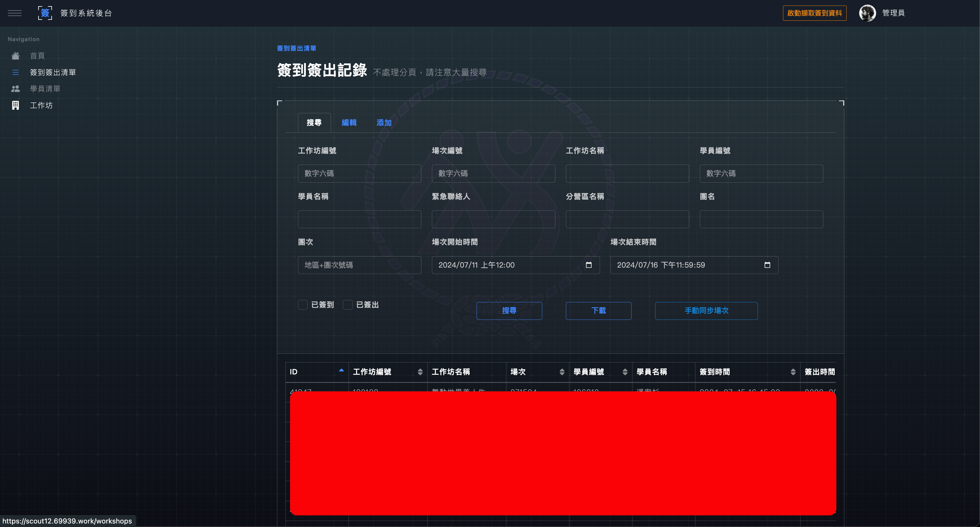
Task: Switch to the 添加 tab
Action: 384,123
